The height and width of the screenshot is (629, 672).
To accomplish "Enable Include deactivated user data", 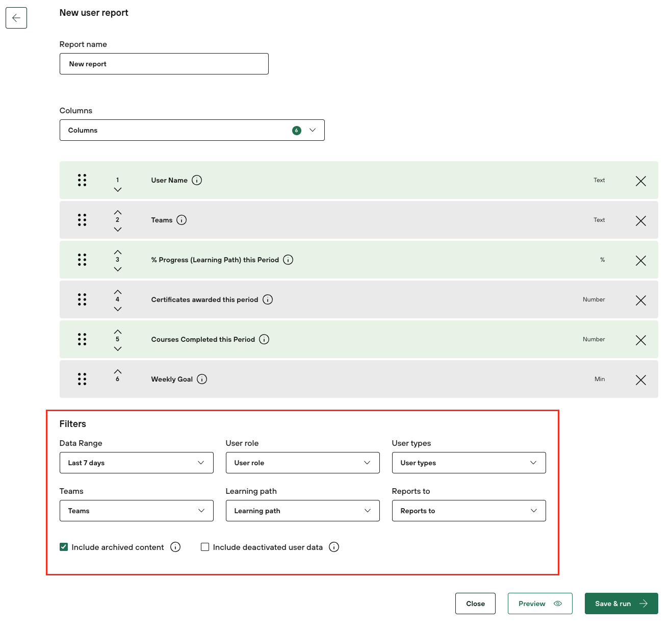I will [x=205, y=547].
